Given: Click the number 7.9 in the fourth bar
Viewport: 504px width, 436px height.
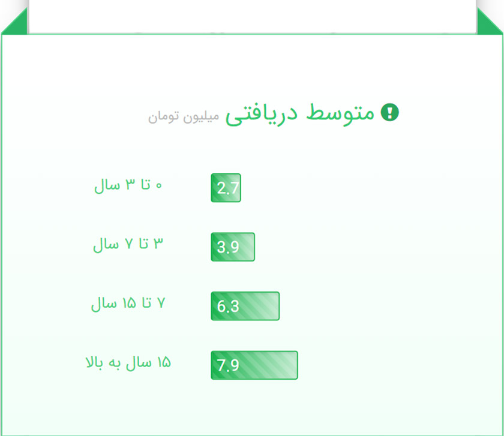Looking at the screenshot, I should pyautogui.click(x=228, y=365).
